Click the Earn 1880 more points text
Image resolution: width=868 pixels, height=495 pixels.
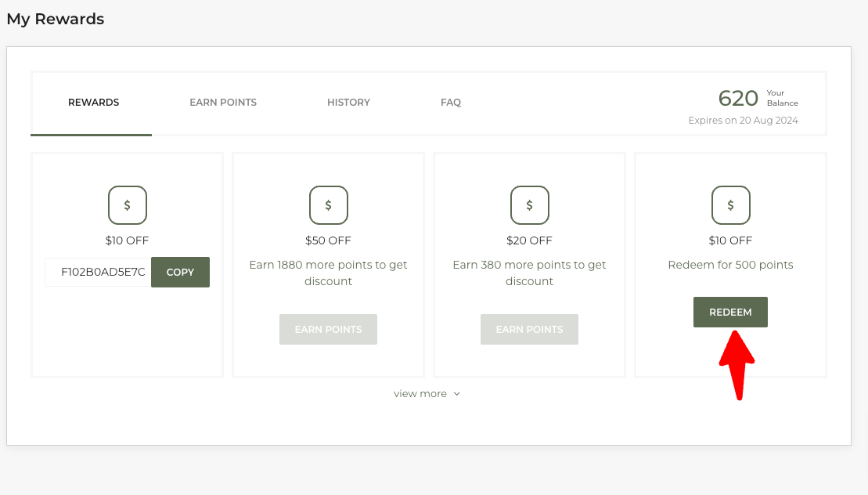point(328,273)
